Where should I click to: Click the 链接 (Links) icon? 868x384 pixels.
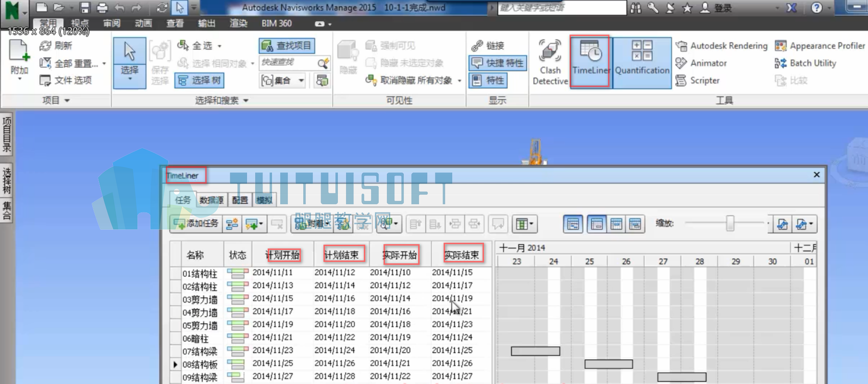pos(488,46)
